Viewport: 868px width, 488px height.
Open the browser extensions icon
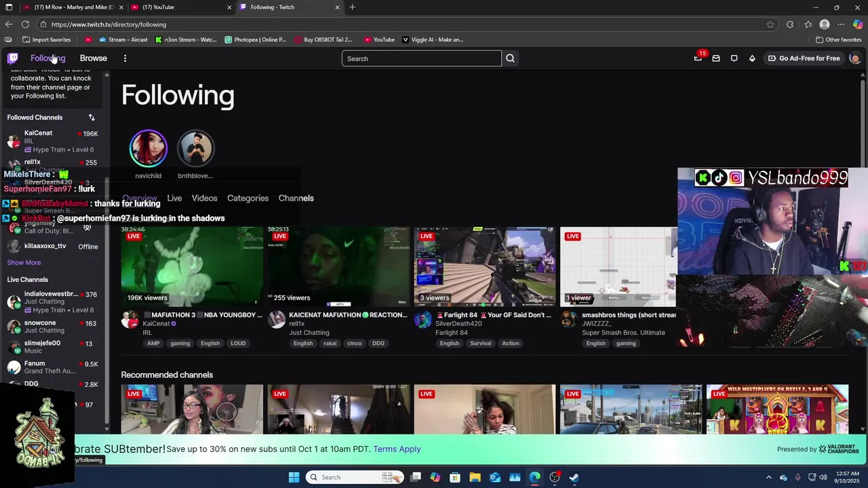coord(790,24)
